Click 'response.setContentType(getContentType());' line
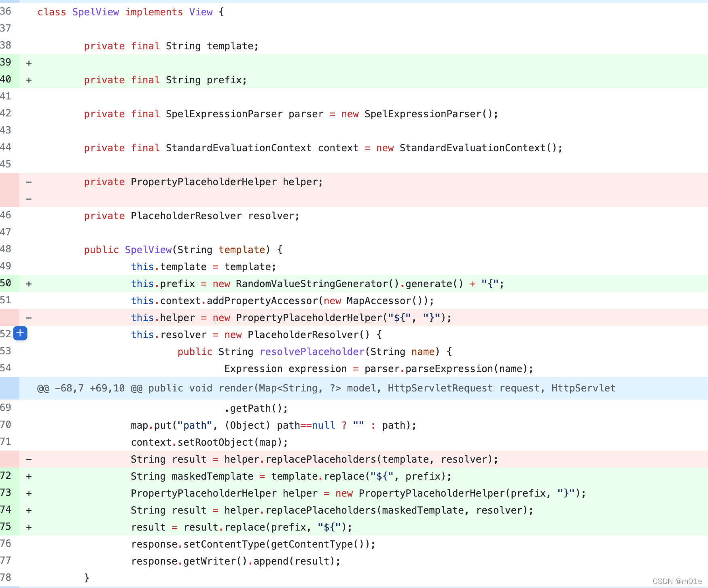Image resolution: width=708 pixels, height=588 pixels. (253, 544)
